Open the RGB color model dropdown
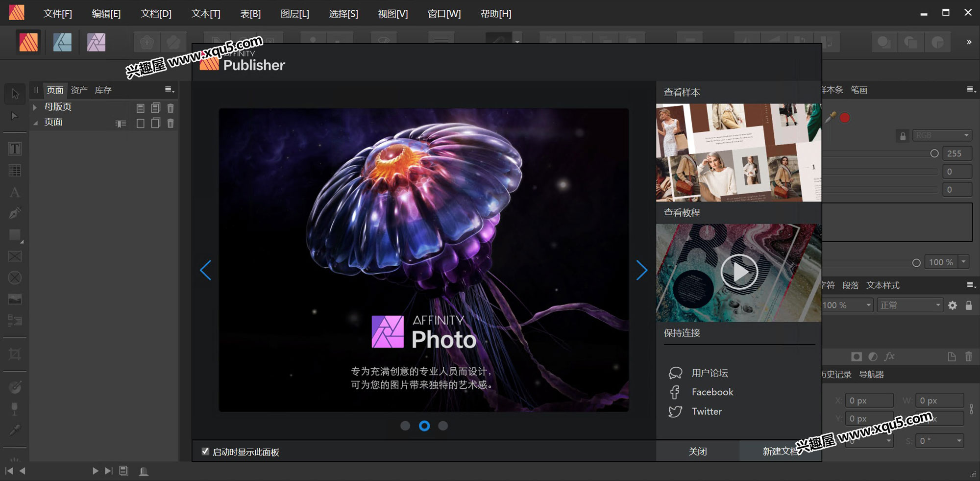The height and width of the screenshot is (481, 980). (942, 135)
